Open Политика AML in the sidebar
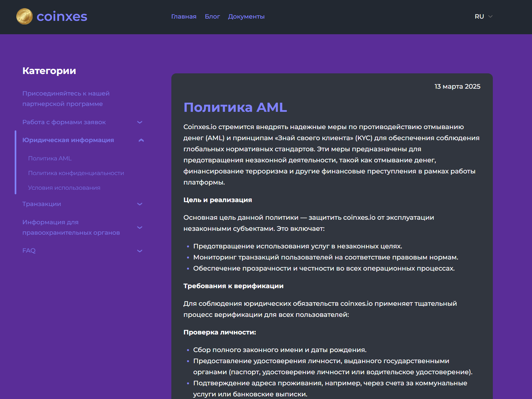Screen dimensions: 532x399 [50, 158]
